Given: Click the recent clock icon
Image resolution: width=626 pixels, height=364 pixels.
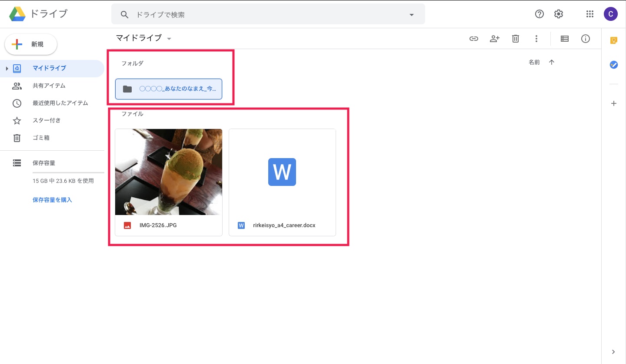Looking at the screenshot, I should click(x=17, y=103).
